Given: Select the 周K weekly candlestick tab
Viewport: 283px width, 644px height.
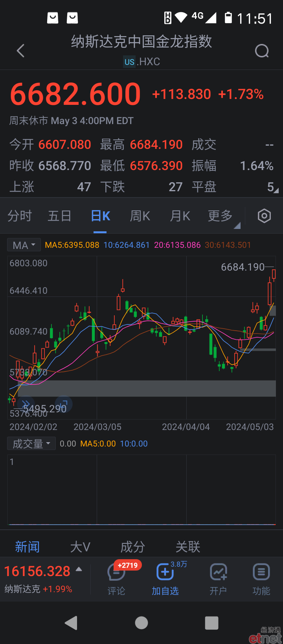Looking at the screenshot, I should [140, 216].
